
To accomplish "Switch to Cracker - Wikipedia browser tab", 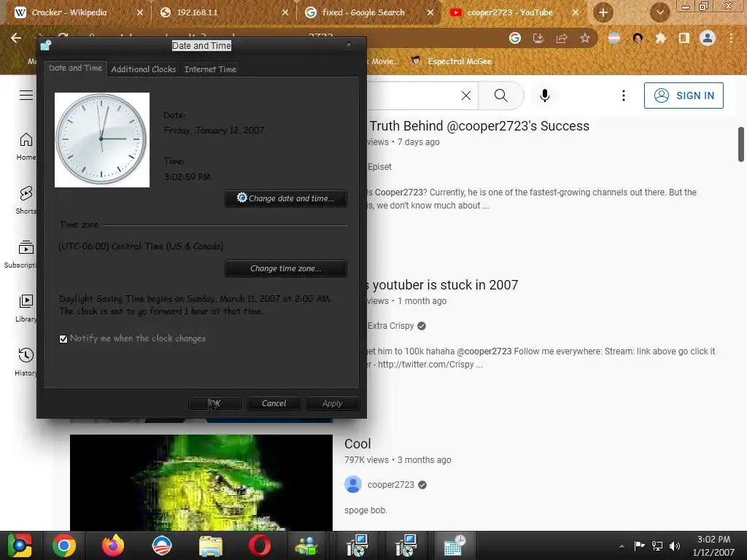I will (69, 12).
